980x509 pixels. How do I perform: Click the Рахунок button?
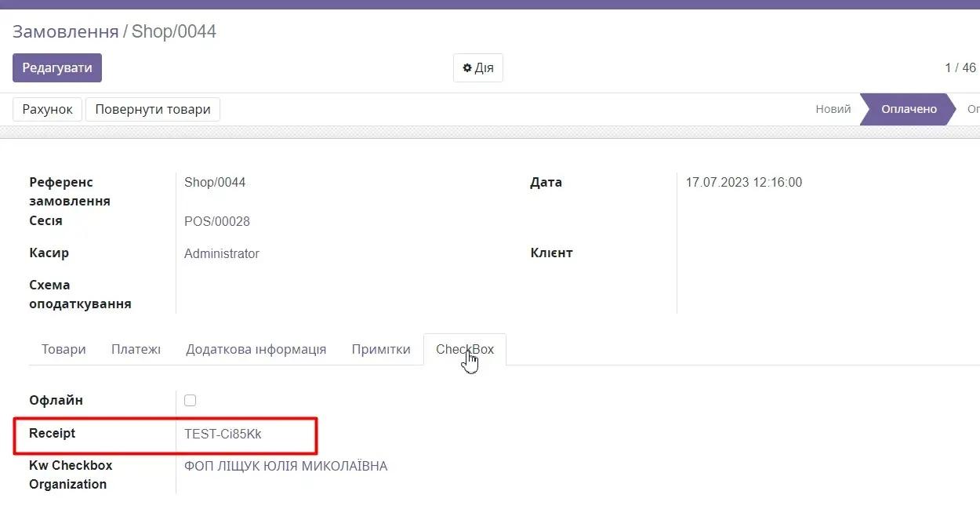[x=47, y=109]
